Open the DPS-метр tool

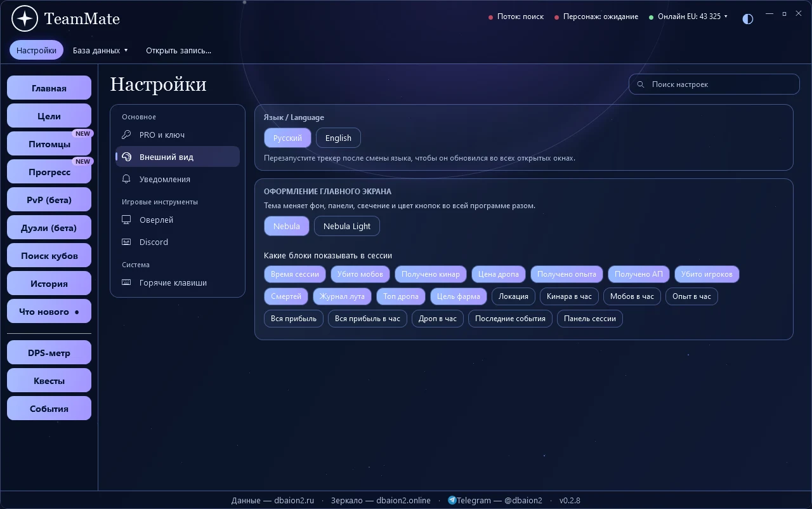coord(49,353)
